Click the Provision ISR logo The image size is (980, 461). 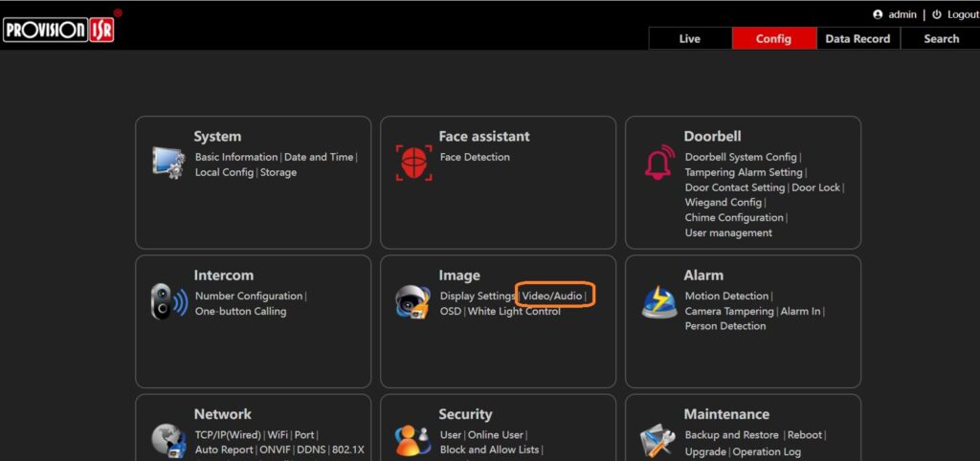tap(58, 31)
